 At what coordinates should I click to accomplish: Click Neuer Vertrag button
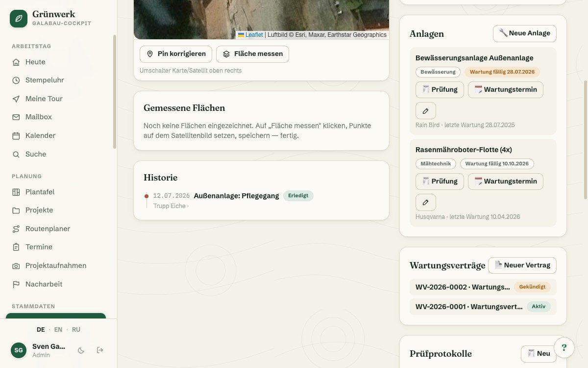coord(522,265)
